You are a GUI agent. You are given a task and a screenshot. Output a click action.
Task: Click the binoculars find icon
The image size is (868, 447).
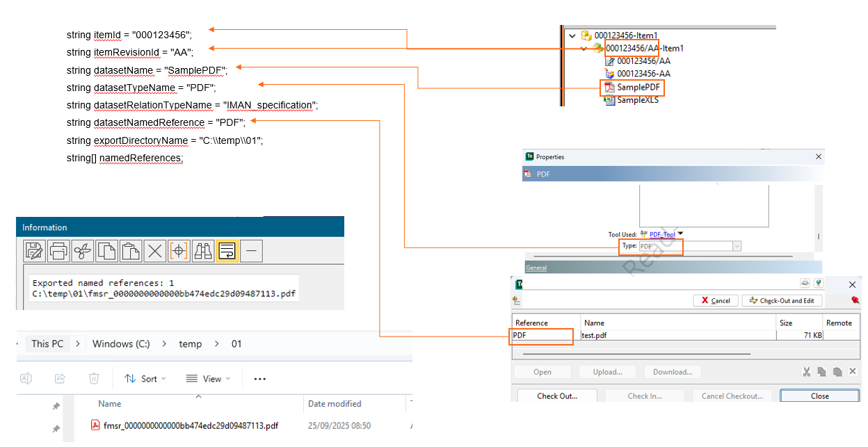click(x=203, y=251)
